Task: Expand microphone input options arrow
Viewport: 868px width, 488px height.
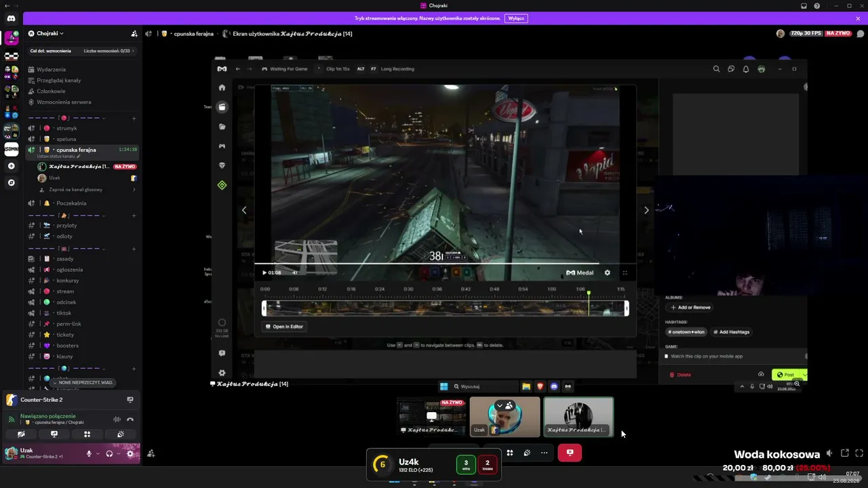Action: (98, 453)
